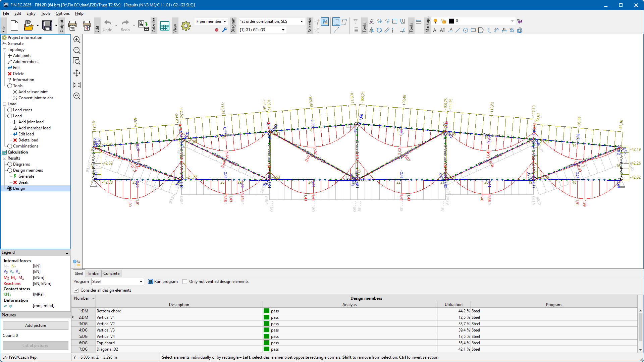
Task: Collapse the Topology tree node
Action: [5, 50]
